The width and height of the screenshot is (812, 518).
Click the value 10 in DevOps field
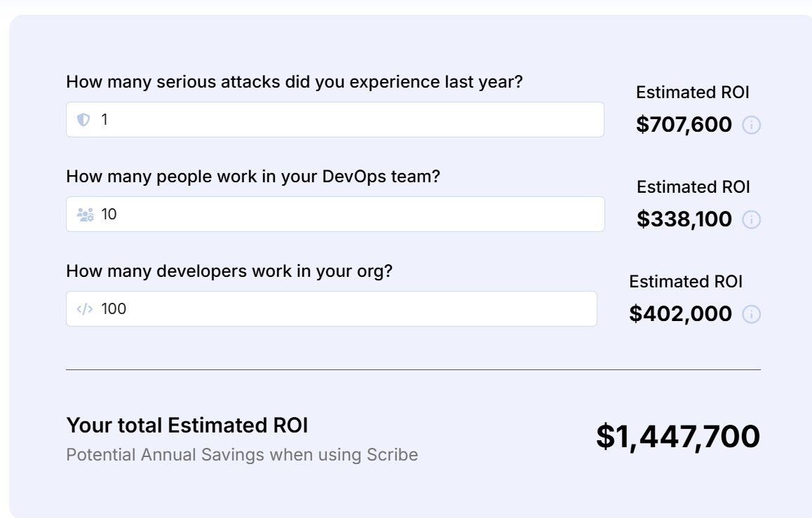(109, 214)
